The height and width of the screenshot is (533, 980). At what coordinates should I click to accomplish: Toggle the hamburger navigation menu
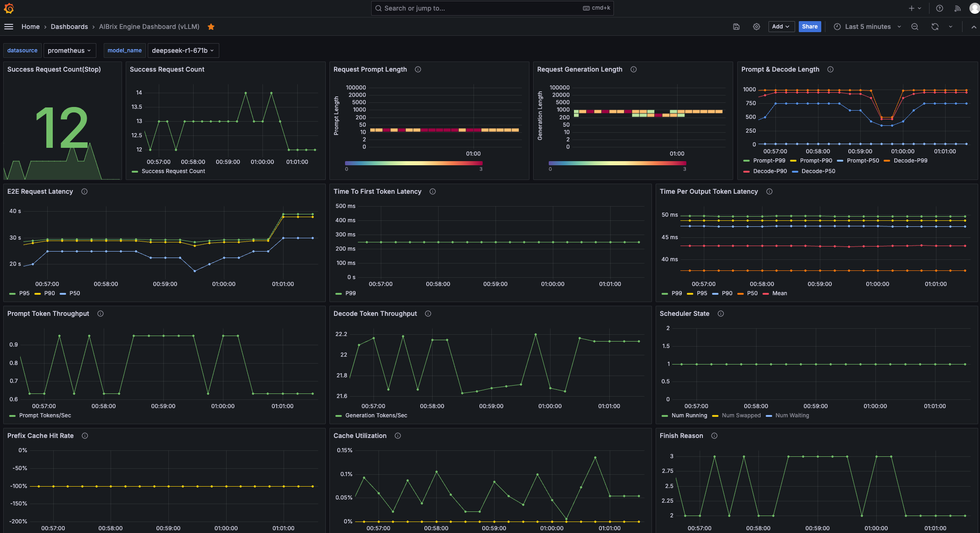click(9, 27)
